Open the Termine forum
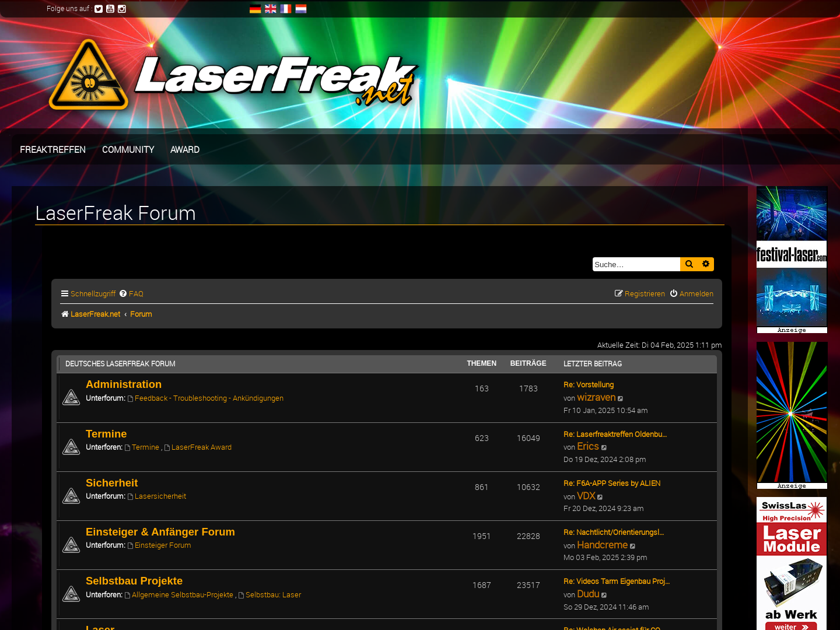The height and width of the screenshot is (630, 840). tap(106, 434)
